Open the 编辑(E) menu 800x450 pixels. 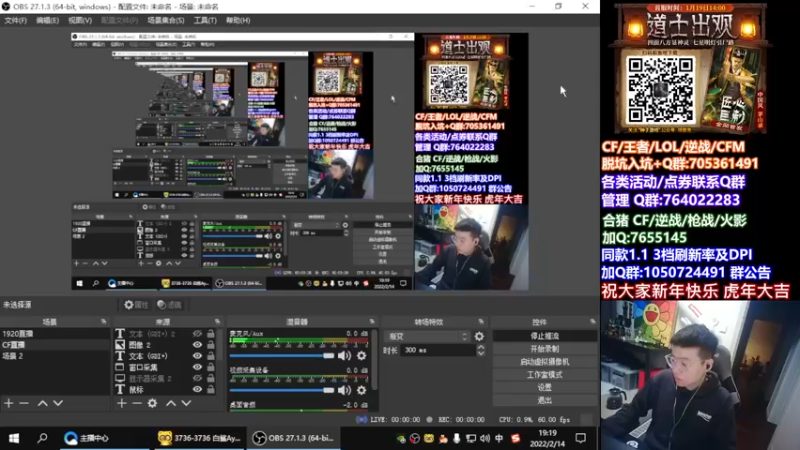(47, 20)
